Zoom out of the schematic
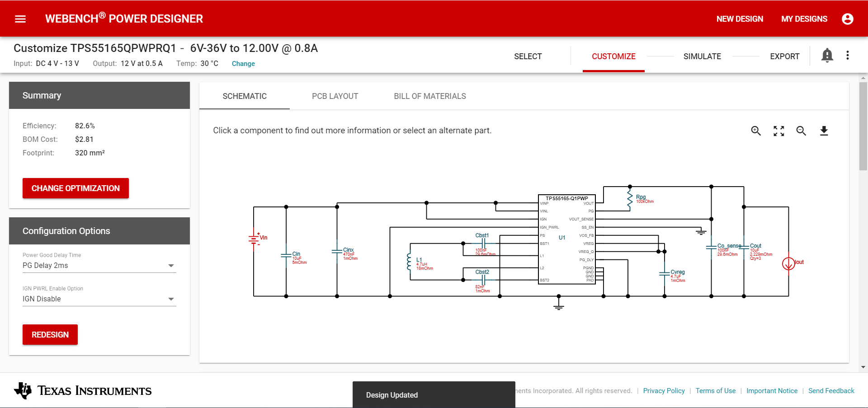This screenshot has width=868, height=408. tap(801, 131)
